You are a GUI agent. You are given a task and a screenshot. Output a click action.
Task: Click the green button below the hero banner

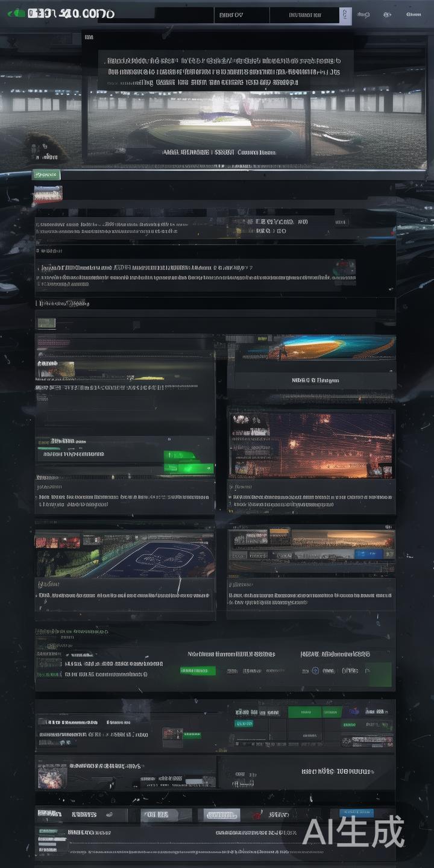point(46,175)
